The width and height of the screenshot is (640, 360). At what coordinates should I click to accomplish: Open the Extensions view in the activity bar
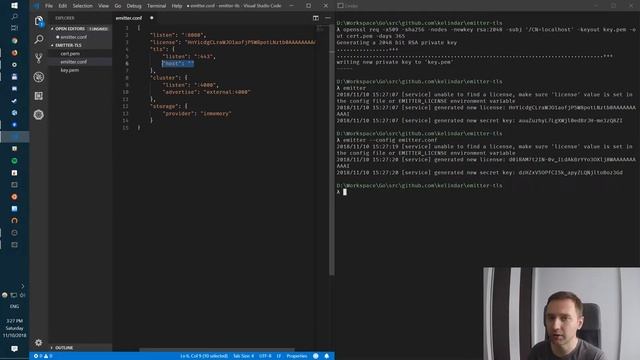[39, 96]
